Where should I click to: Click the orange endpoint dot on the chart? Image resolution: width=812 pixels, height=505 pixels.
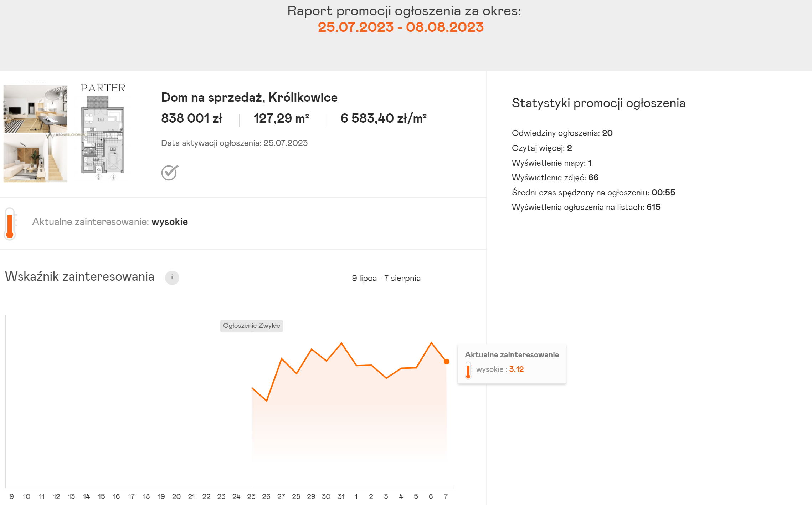(x=446, y=362)
